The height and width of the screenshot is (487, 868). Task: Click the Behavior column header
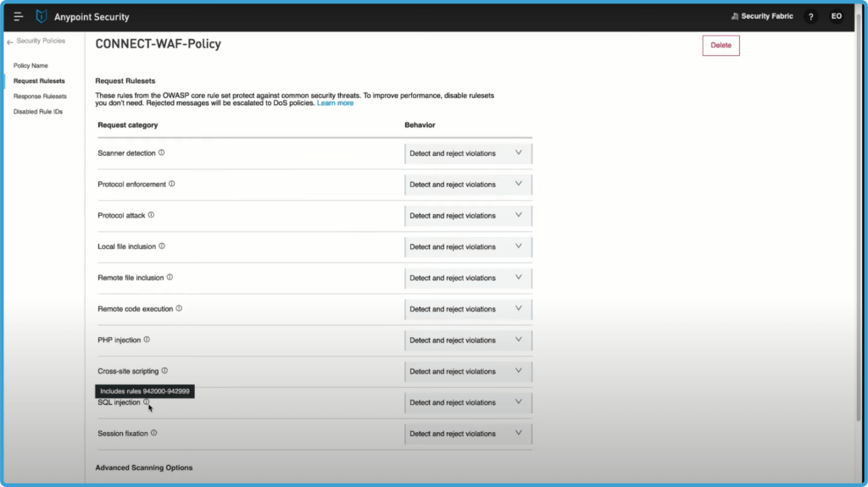[420, 125]
